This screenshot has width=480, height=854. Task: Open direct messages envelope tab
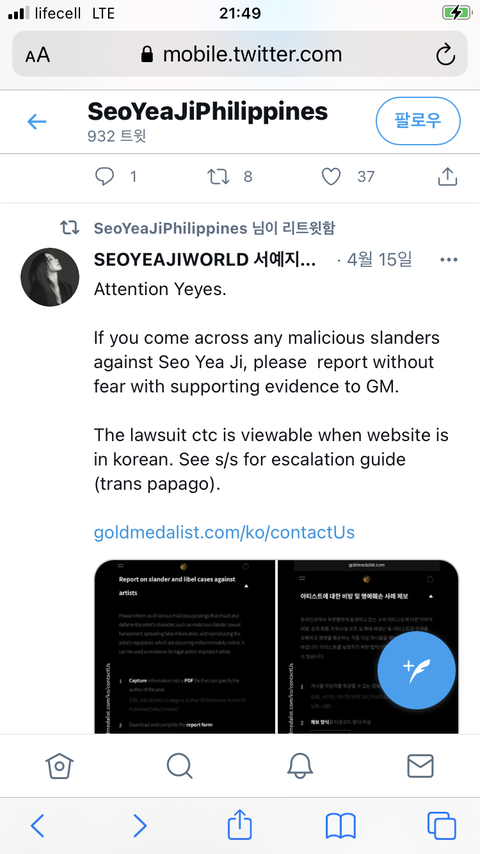click(421, 766)
